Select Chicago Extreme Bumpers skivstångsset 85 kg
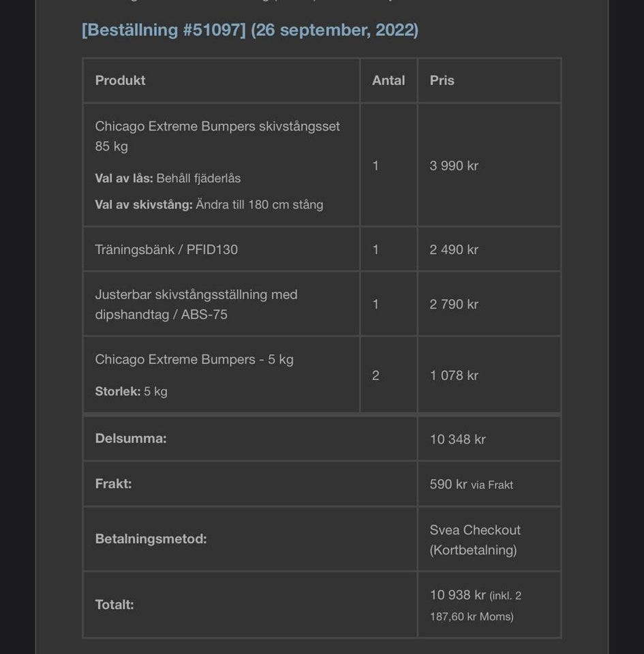 pos(217,136)
